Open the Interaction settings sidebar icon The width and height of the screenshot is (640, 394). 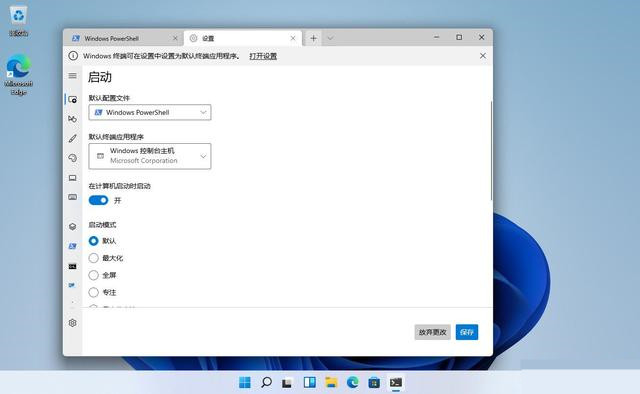pyautogui.click(x=73, y=119)
